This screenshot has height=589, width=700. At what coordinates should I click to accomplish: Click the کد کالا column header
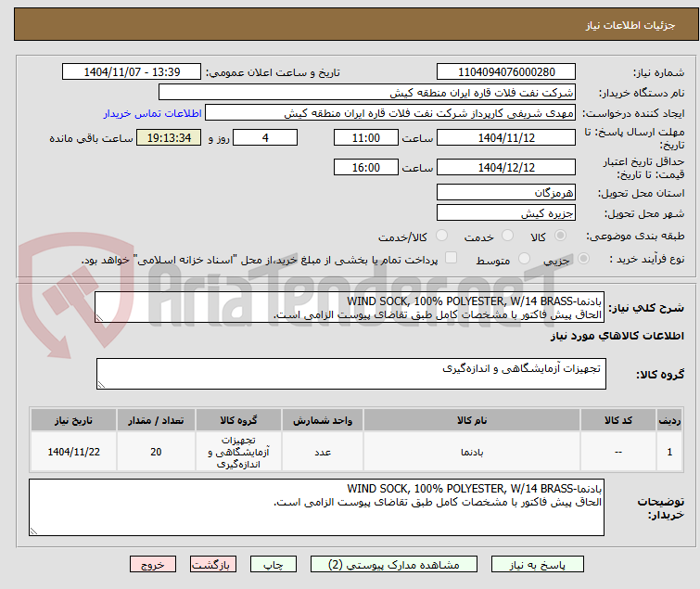point(617,420)
